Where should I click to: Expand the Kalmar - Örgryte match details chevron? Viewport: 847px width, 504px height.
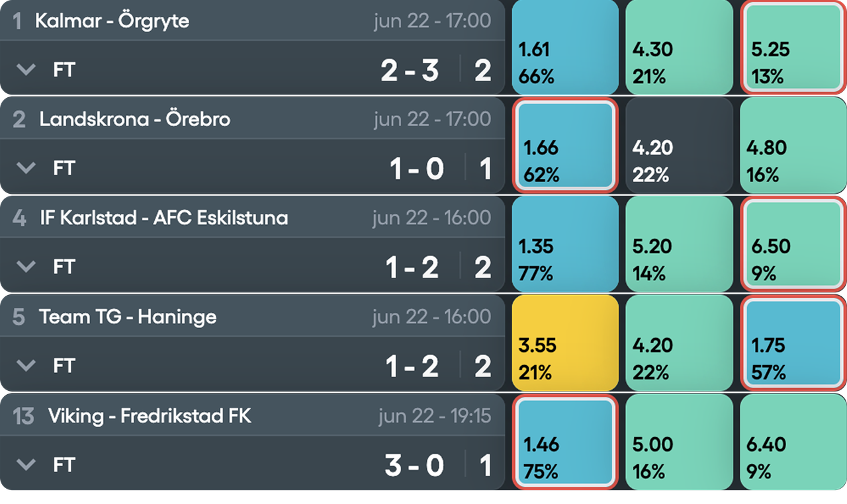coord(26,69)
